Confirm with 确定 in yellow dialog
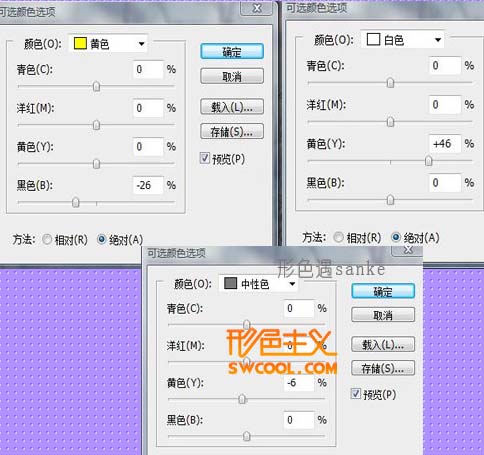Image resolution: width=484 pixels, height=455 pixels. (x=232, y=52)
